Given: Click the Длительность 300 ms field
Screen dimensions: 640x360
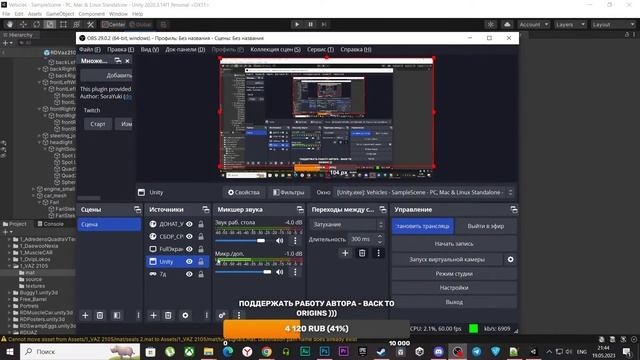Looking at the screenshot, I should [x=362, y=239].
